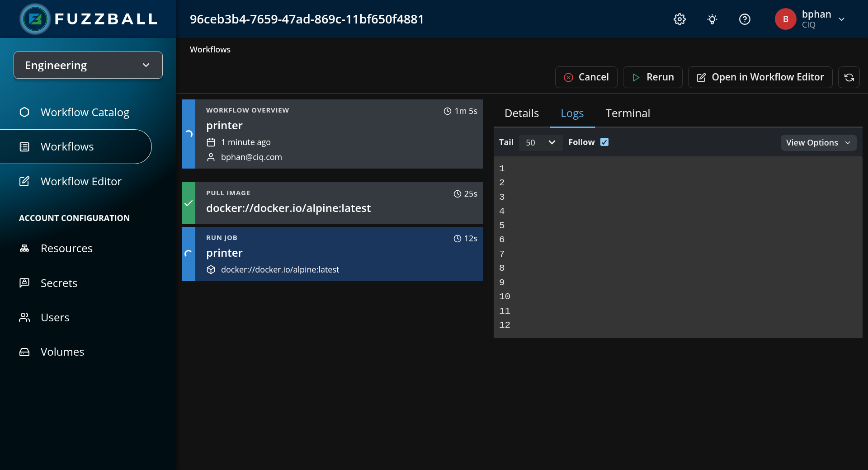The image size is (868, 470).
Task: Open settings with the gear icon
Action: (x=679, y=19)
